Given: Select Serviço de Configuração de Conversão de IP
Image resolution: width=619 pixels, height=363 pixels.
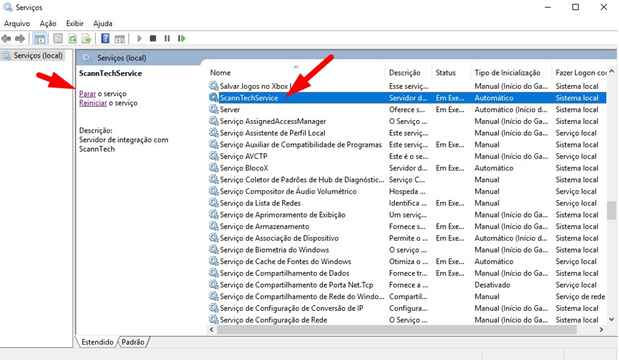Looking at the screenshot, I should (x=407, y=308).
